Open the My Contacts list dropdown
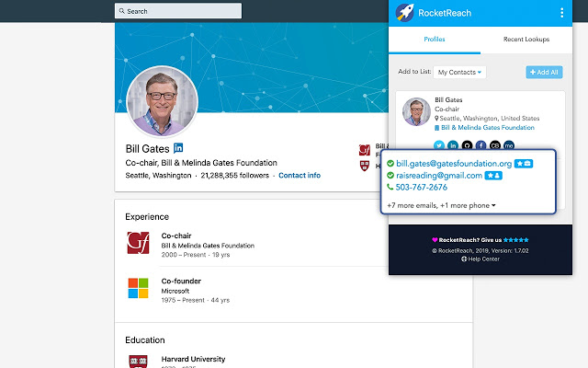 459,72
